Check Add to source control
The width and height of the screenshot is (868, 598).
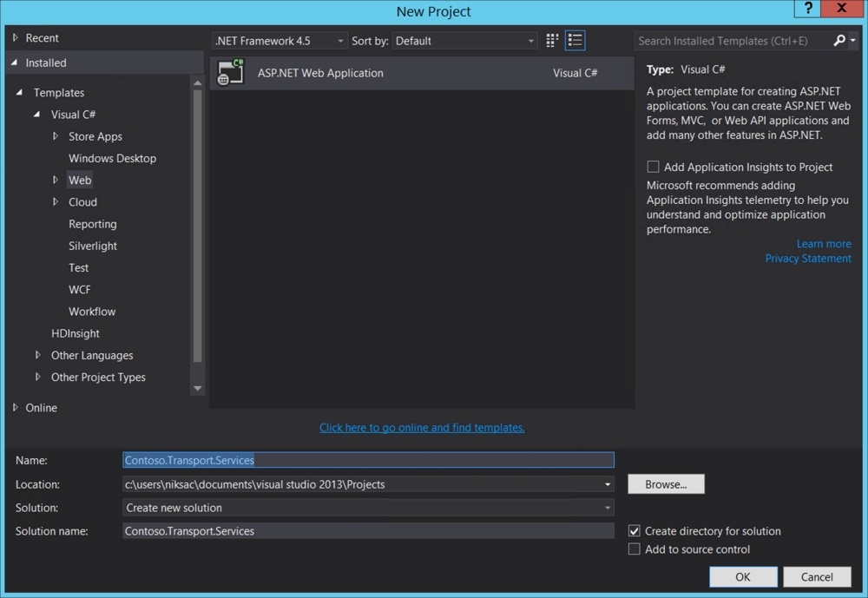coord(635,549)
